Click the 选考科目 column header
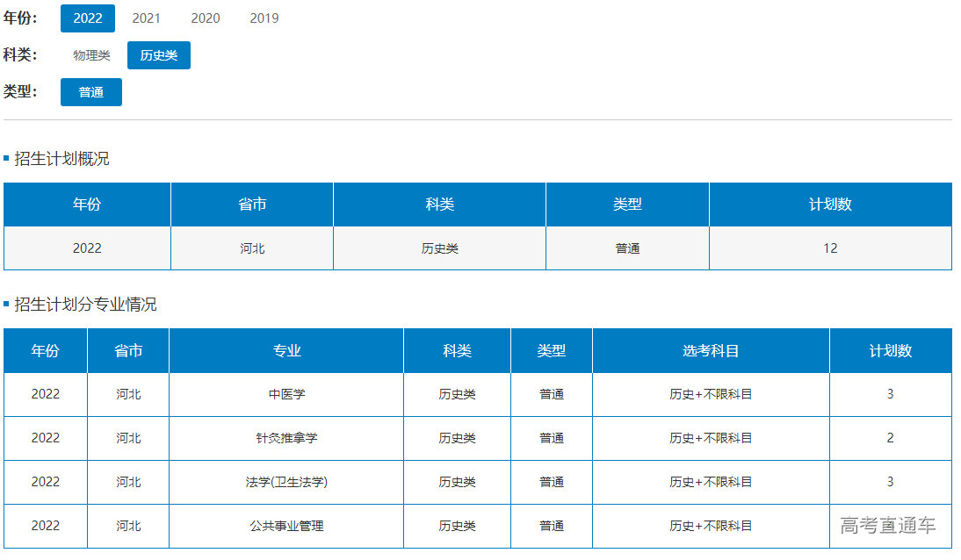Image resolution: width=961 pixels, height=560 pixels. [711, 351]
